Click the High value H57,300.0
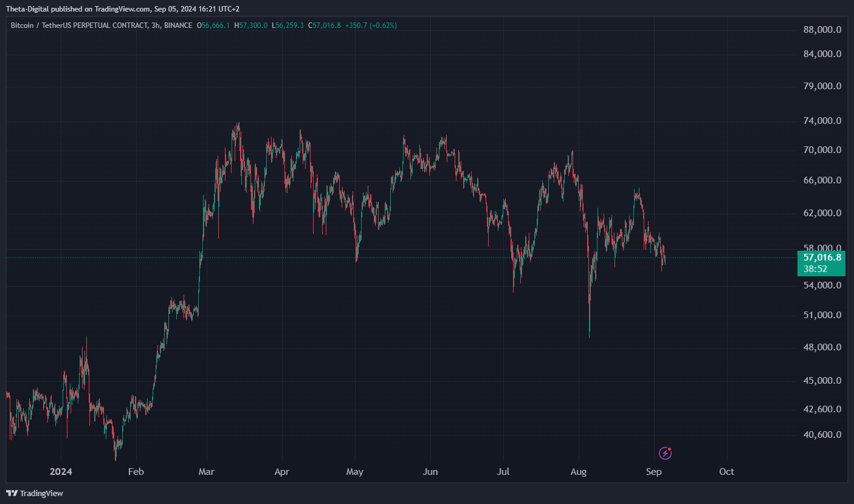The height and width of the screenshot is (504, 854). tap(251, 26)
